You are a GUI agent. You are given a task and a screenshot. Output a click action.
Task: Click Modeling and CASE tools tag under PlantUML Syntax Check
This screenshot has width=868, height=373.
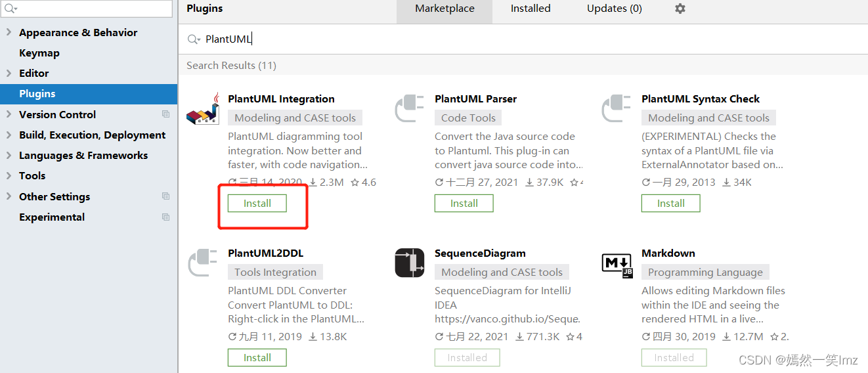pyautogui.click(x=709, y=118)
